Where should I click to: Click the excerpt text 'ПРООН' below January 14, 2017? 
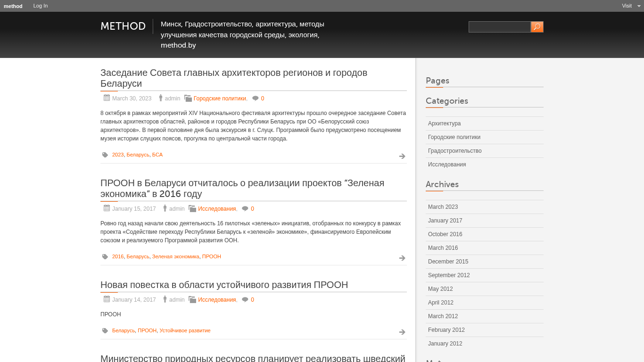(111, 314)
